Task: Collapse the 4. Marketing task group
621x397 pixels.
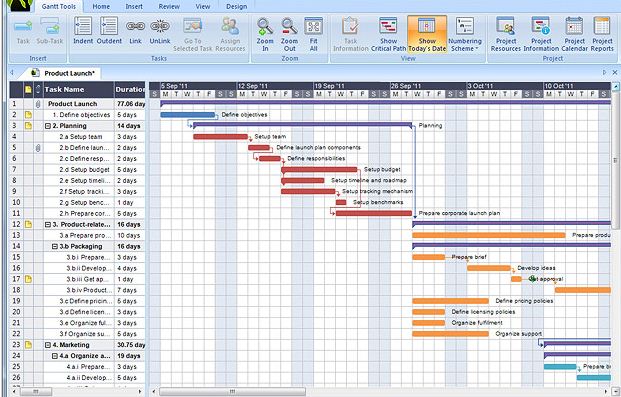Action: tap(48, 345)
